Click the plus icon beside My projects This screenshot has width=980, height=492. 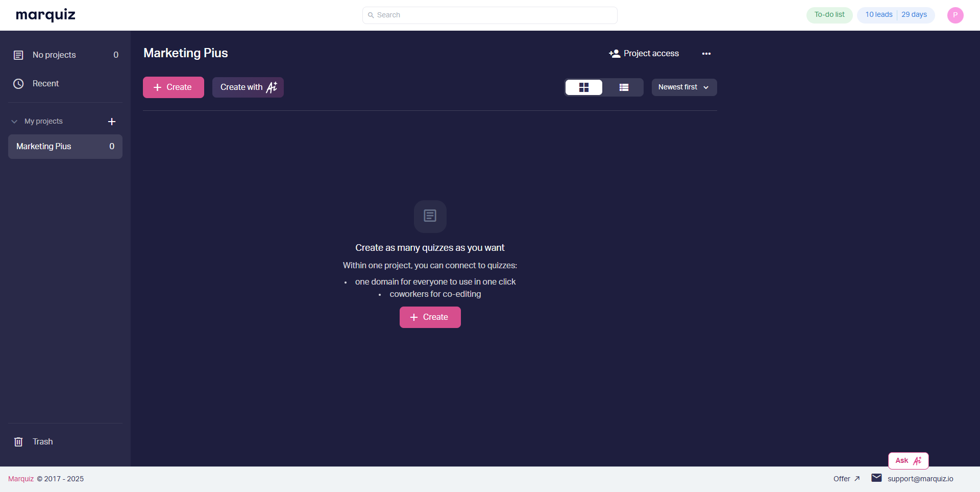[x=112, y=122]
